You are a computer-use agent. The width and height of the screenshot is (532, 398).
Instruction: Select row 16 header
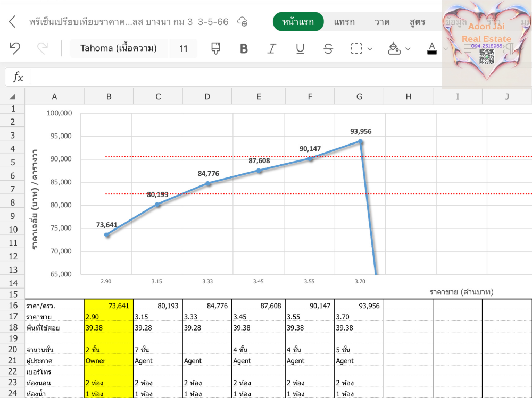click(x=13, y=306)
